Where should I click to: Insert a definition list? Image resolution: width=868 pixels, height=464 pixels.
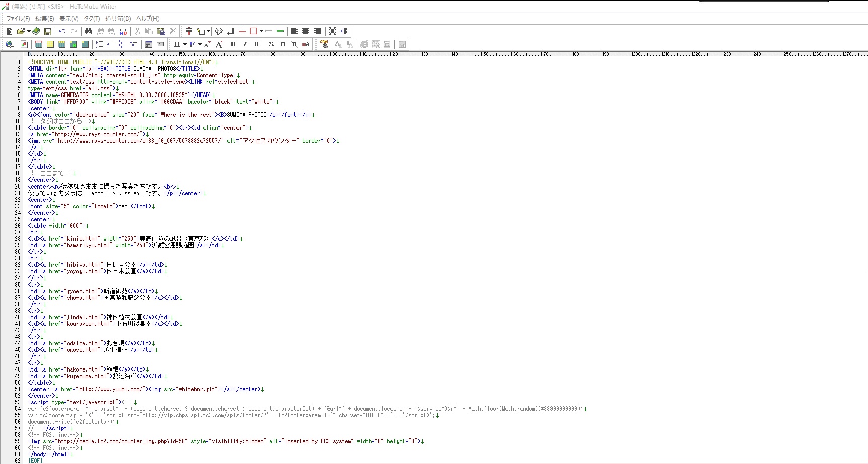point(134,44)
